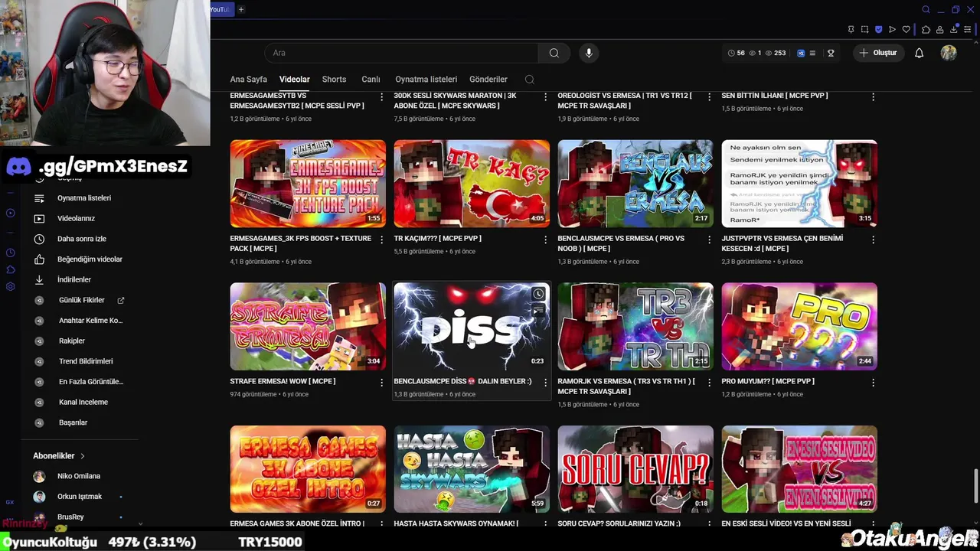Click the blue extension logo beside the 253 count

click(801, 53)
